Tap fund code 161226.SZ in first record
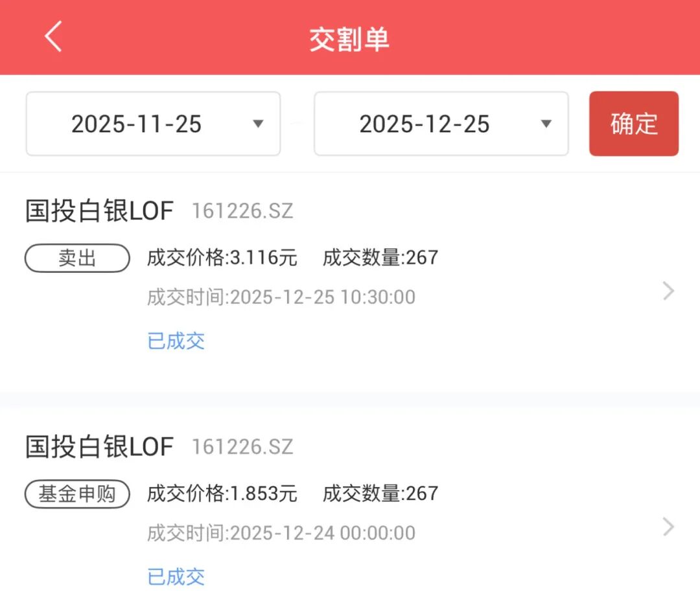700x616 pixels. coord(242,211)
